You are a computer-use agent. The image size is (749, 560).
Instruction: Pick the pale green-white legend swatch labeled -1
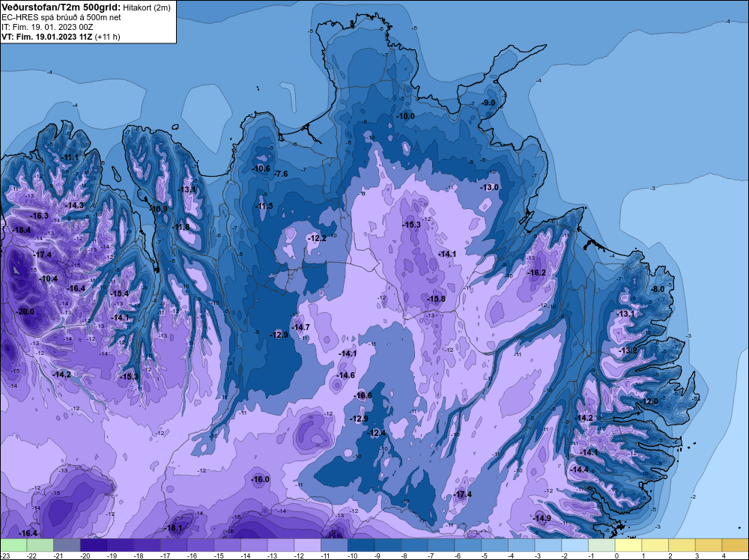coord(602,545)
